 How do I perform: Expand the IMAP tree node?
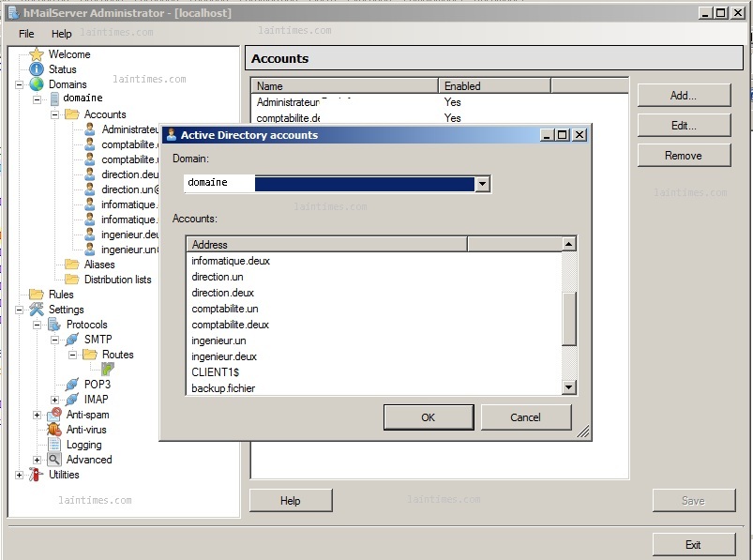pos(54,401)
